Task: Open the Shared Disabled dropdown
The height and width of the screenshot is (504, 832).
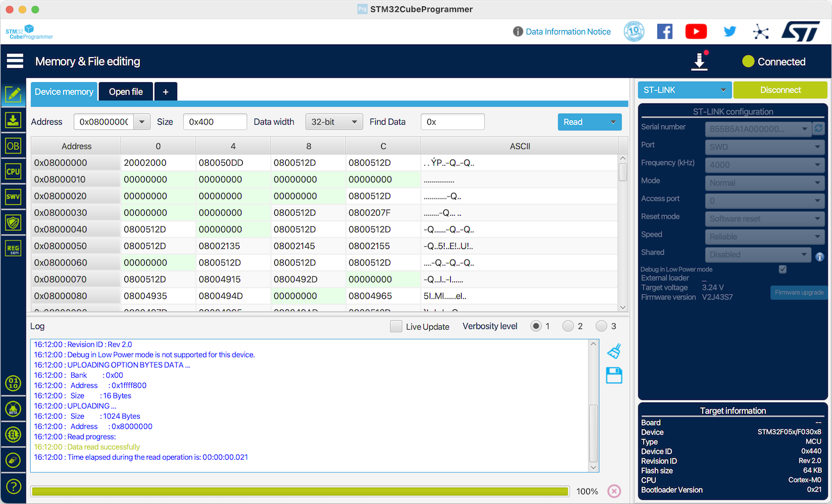Action: click(x=758, y=254)
